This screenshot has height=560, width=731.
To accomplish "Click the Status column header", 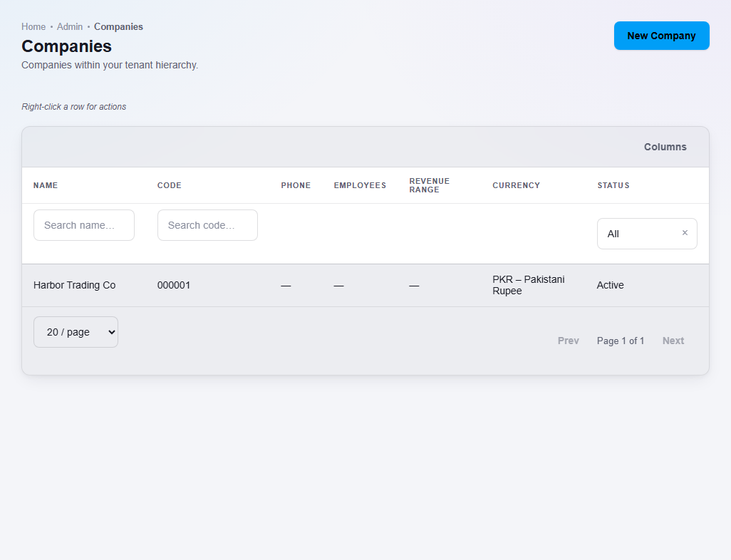I will click(613, 185).
